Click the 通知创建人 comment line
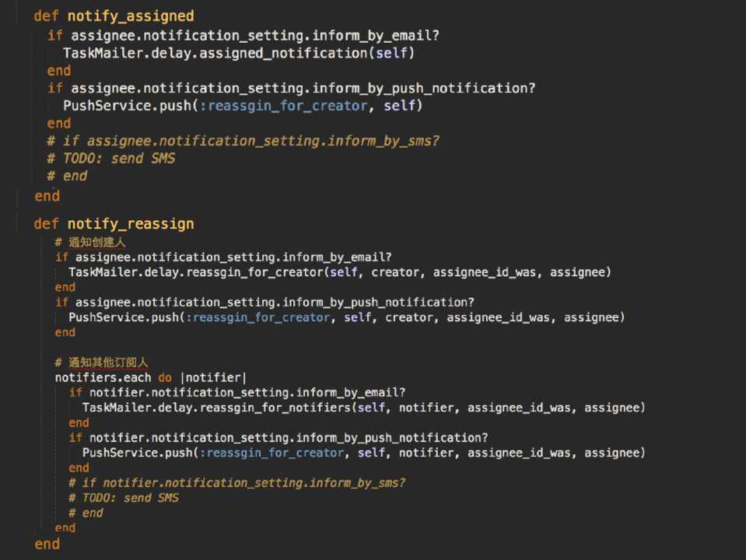Viewport: 746px width, 560px height. [90, 243]
